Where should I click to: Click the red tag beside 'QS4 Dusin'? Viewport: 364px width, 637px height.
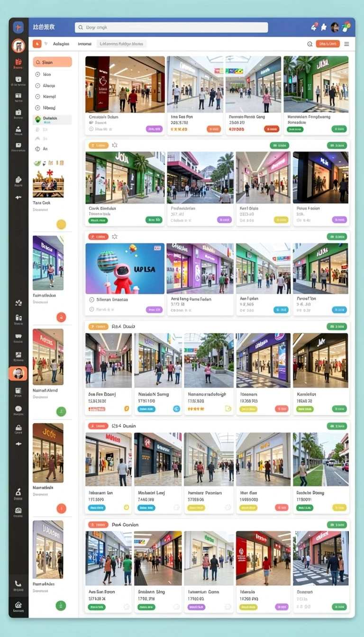coord(99,426)
